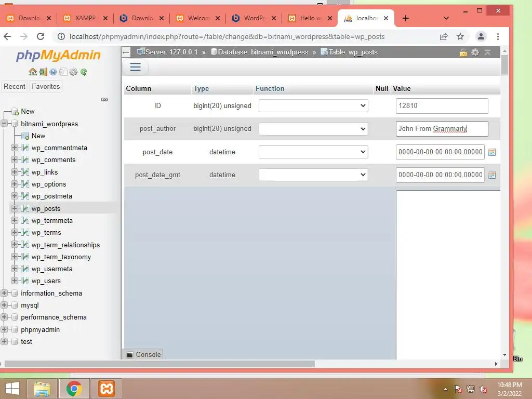Open calendar picker for post_date
Image resolution: width=532 pixels, height=399 pixels.
(492, 152)
